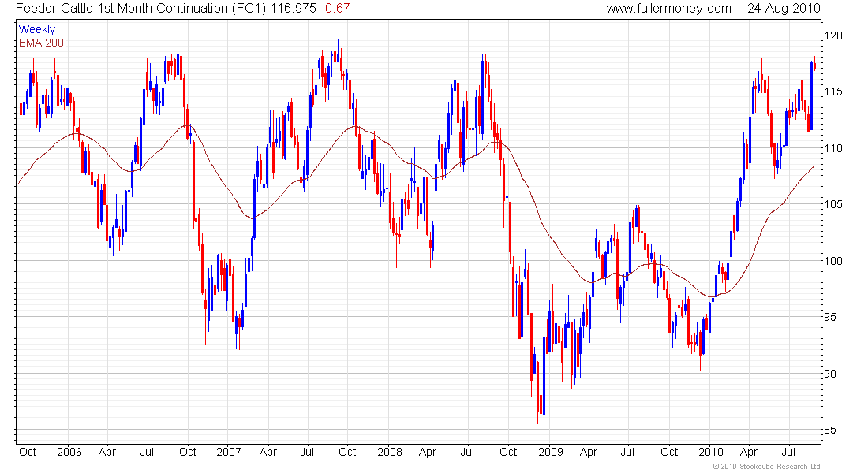Click the '© 2010 Stockcube Research Ltd' copyright text
Viewport: 868px width, 473px height.
point(766,467)
